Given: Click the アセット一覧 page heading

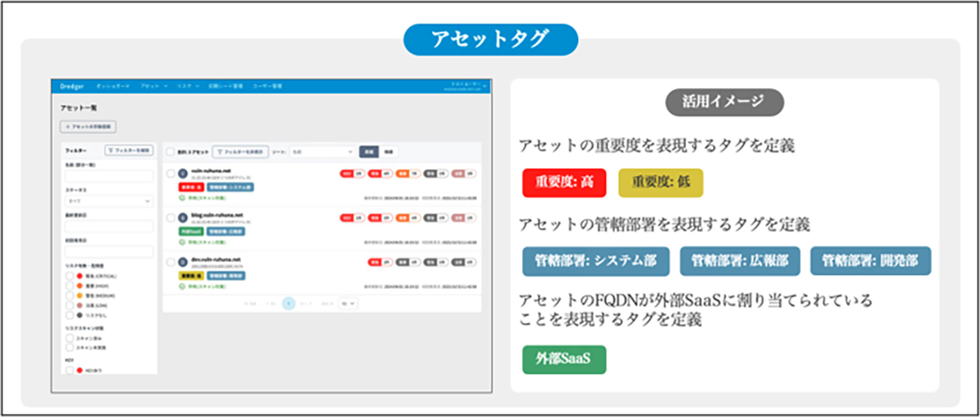Looking at the screenshot, I should pos(79,108).
